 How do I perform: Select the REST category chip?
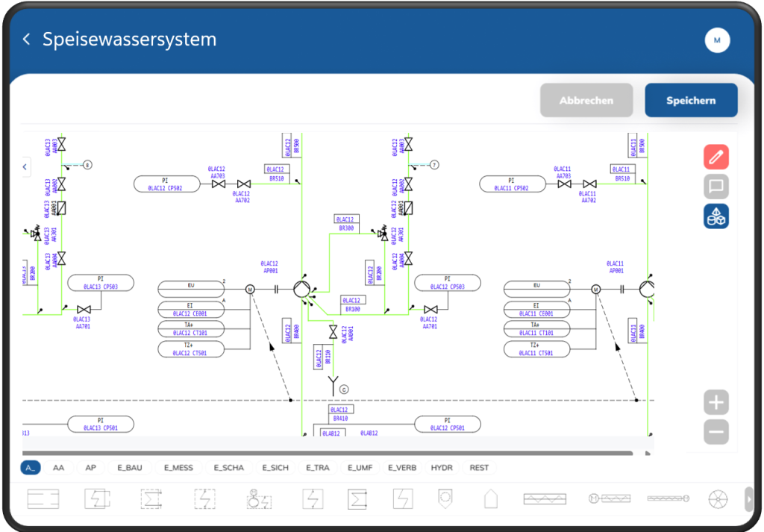click(479, 468)
